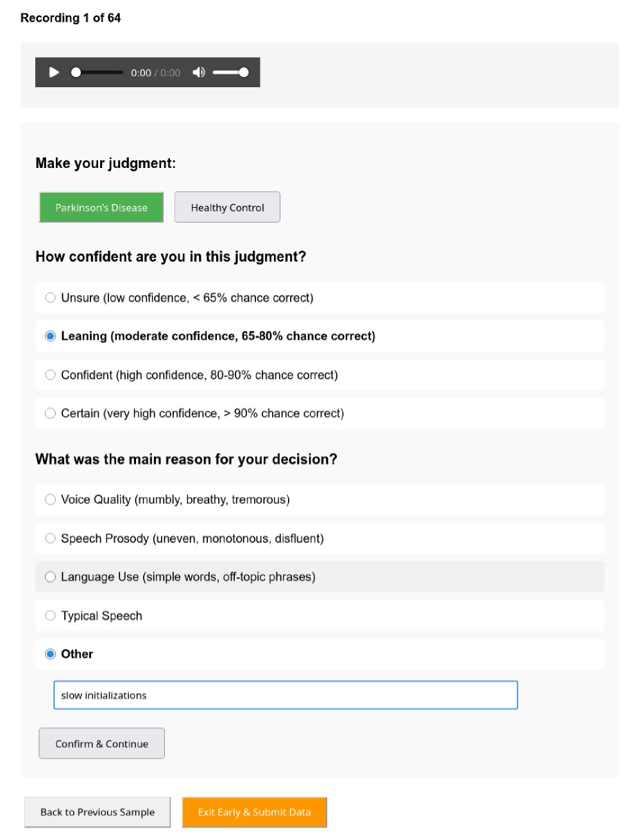Pick Certain very high confidence
Viewport: 639px width, 840px height.
51,414
